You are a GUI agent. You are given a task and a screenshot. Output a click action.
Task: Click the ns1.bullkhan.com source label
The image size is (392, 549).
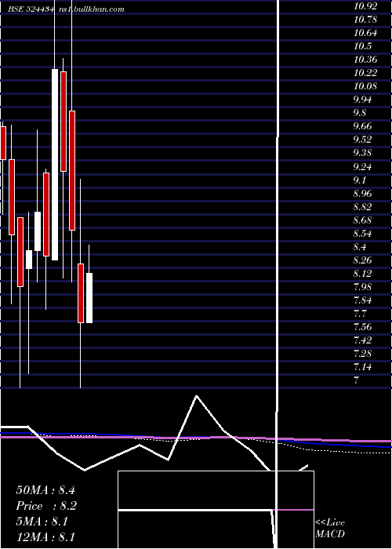(x=91, y=9)
